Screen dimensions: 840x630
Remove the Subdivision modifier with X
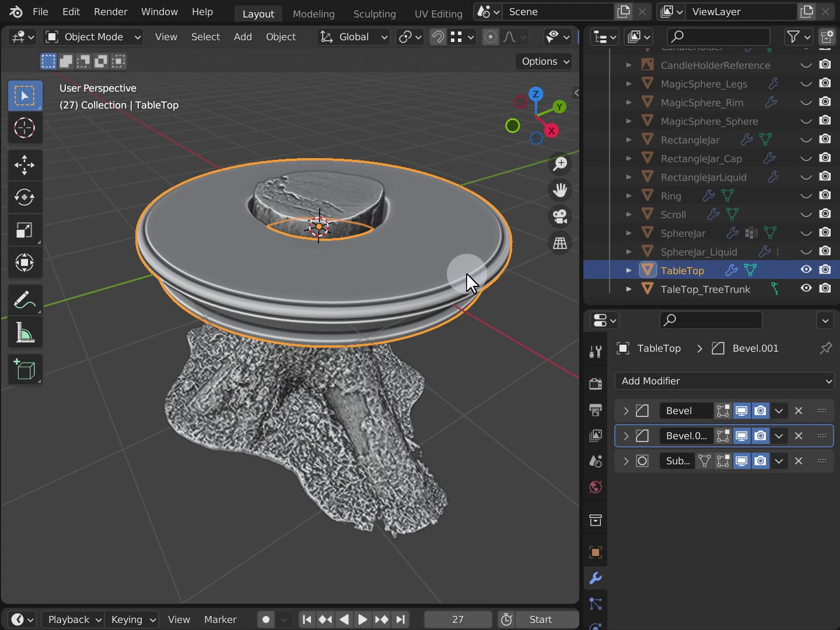click(799, 461)
